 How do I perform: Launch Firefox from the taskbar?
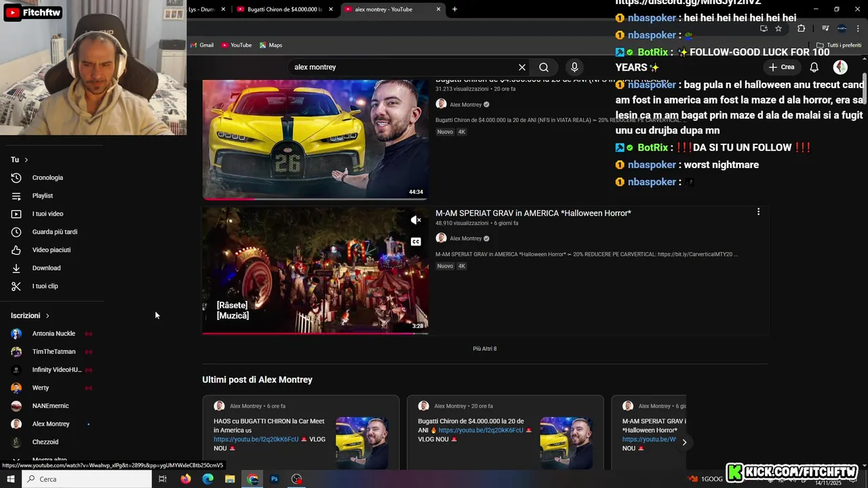[x=185, y=479]
